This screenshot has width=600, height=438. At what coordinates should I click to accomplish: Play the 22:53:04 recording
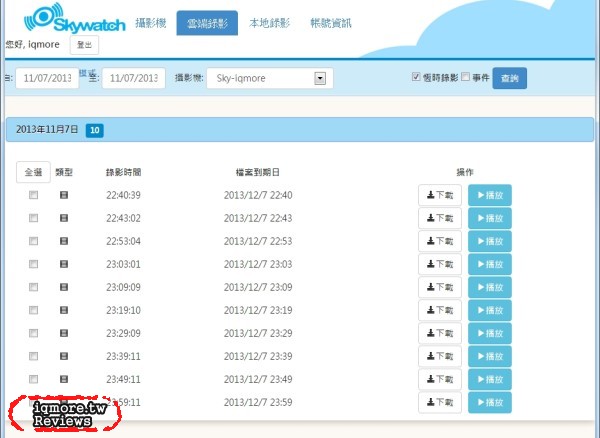[x=490, y=241]
